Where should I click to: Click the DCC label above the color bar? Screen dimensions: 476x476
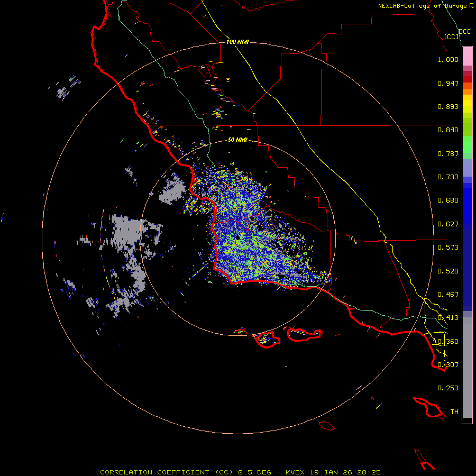464,32
